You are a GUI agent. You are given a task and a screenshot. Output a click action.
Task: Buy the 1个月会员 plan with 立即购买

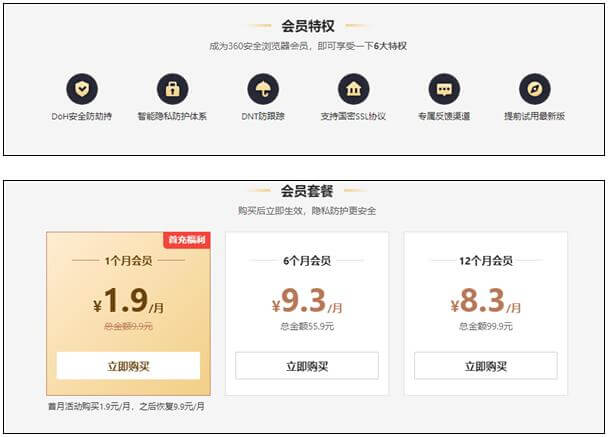point(128,366)
